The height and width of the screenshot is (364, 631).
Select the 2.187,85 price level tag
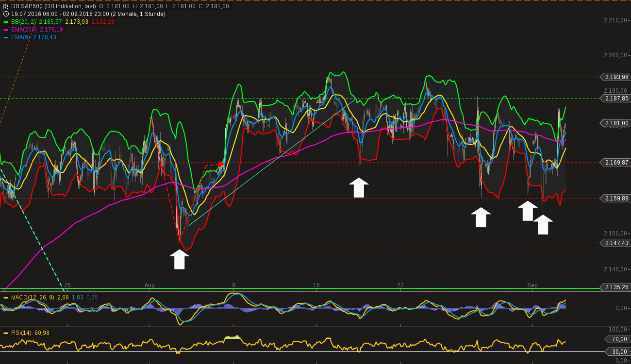(x=615, y=98)
